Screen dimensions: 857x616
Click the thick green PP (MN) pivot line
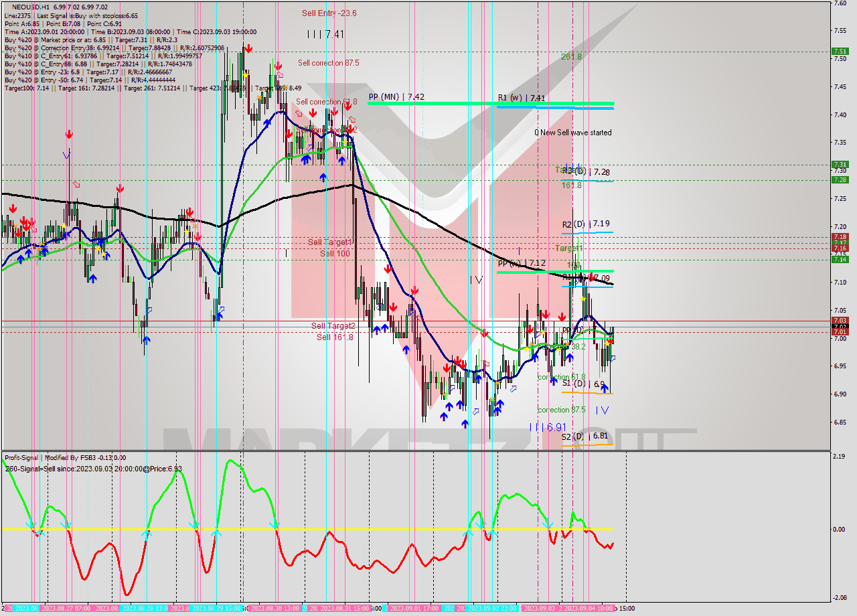coord(491,103)
